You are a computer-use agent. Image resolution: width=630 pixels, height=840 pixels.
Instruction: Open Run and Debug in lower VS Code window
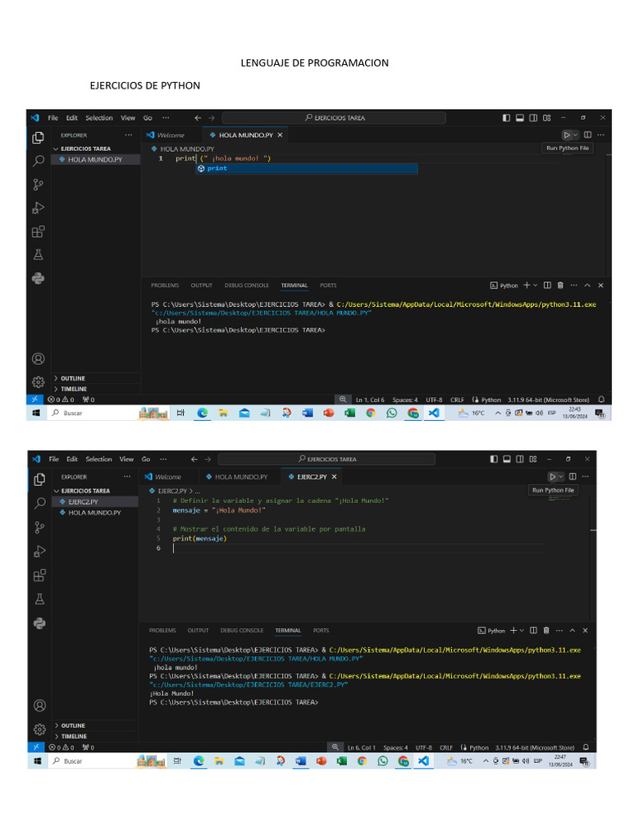(39, 550)
